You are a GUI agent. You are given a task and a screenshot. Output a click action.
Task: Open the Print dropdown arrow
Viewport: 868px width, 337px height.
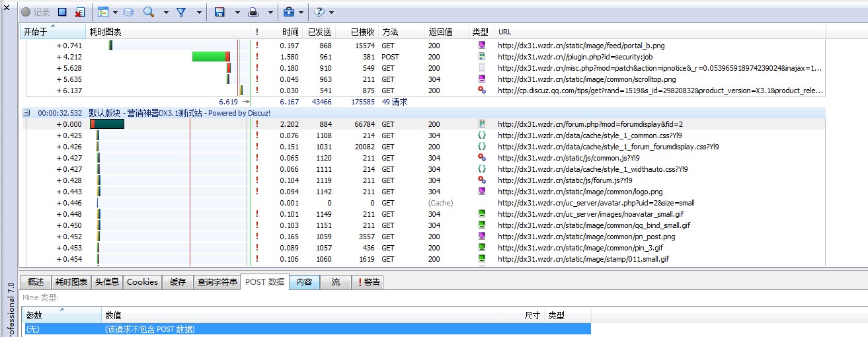tap(270, 12)
